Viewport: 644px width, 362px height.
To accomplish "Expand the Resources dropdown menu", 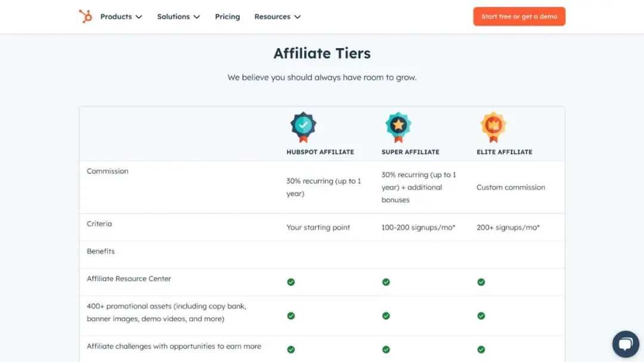I will (277, 17).
